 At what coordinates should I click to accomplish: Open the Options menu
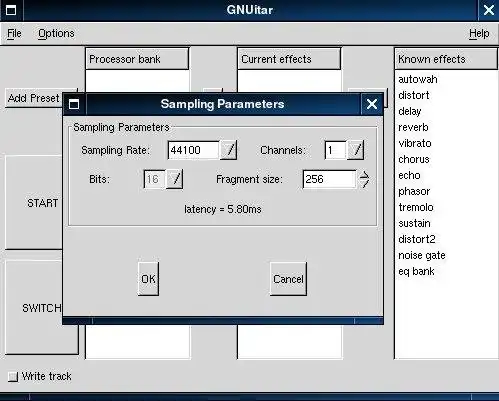(56, 33)
